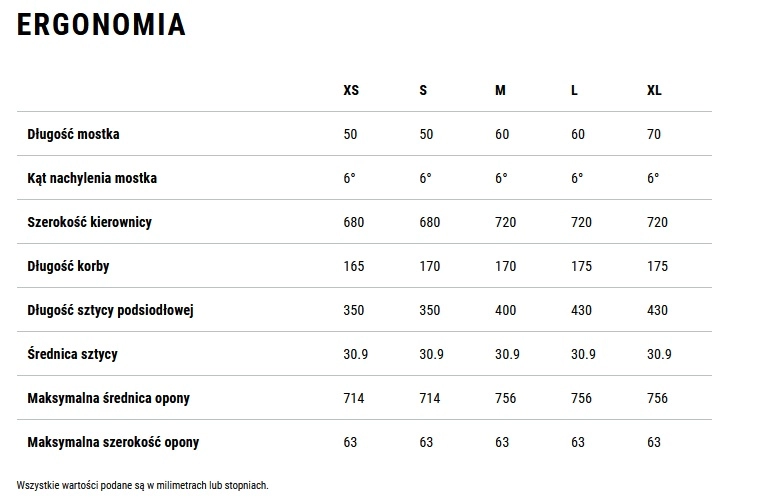Select the S size column header
Image resolution: width=761 pixels, height=500 pixels.
[x=423, y=90]
